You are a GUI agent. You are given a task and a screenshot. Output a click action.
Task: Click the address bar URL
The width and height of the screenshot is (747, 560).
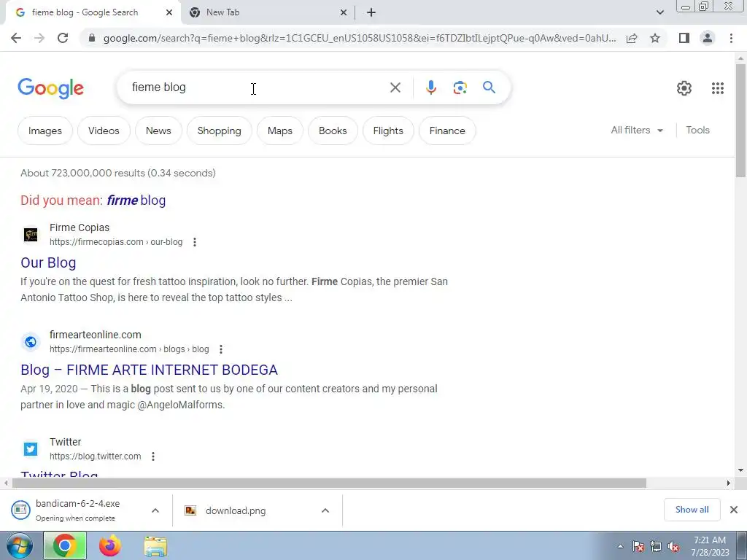360,38
